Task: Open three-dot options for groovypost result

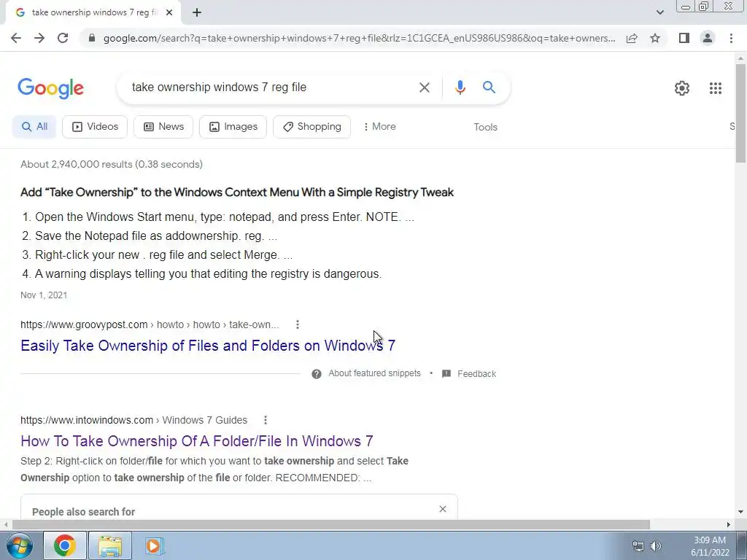Action: tap(298, 324)
